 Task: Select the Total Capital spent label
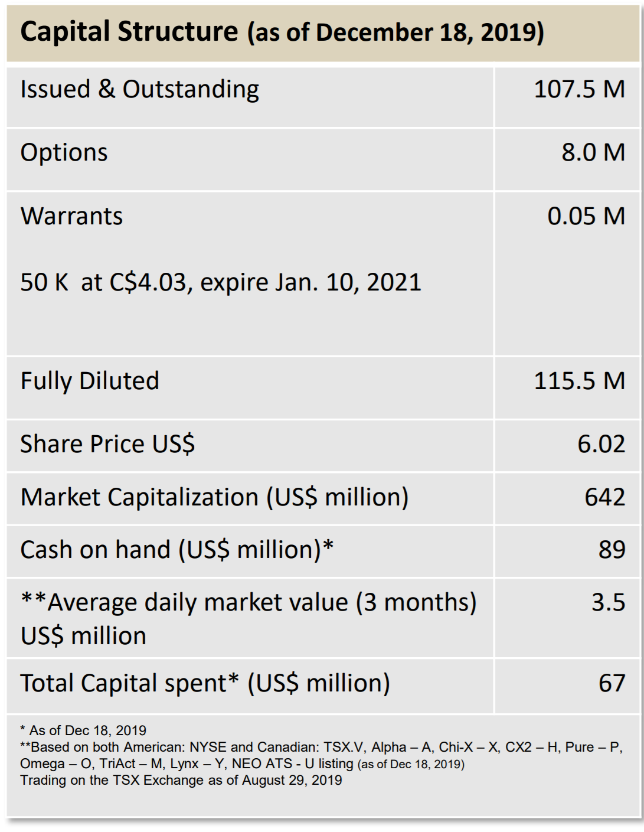205,683
